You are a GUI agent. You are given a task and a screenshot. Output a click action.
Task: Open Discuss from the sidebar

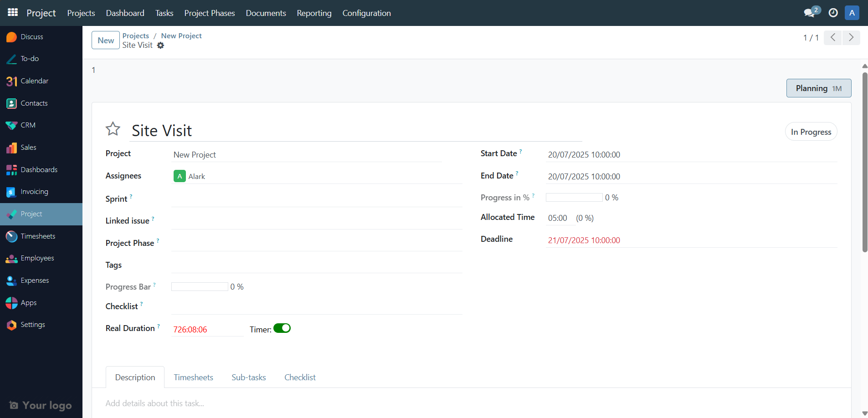point(31,37)
